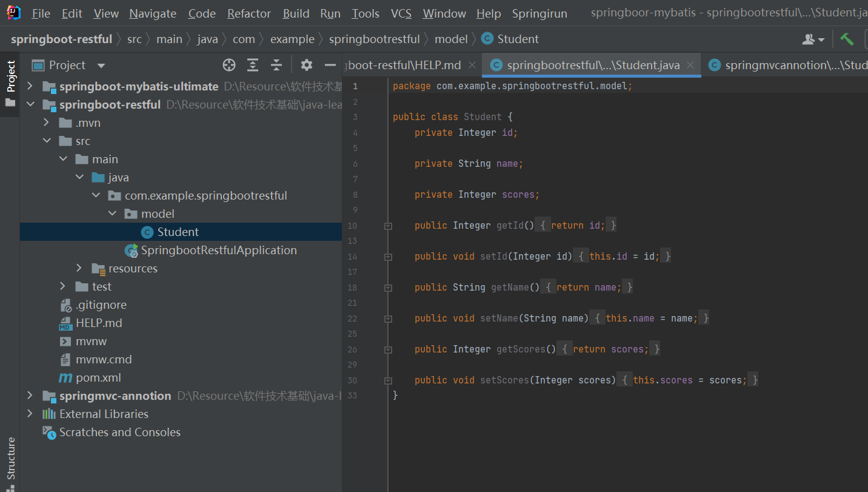Image resolution: width=868 pixels, height=492 pixels.
Task: Click the locate-in-project target icon
Action: pyautogui.click(x=229, y=65)
